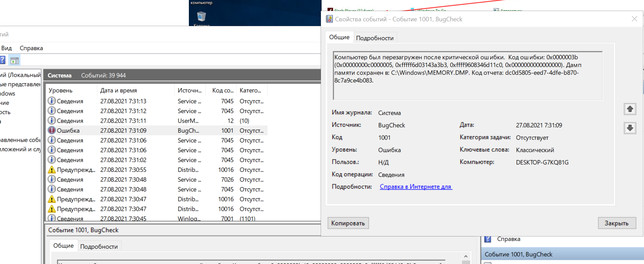Sort by Источн... column header

[190, 90]
